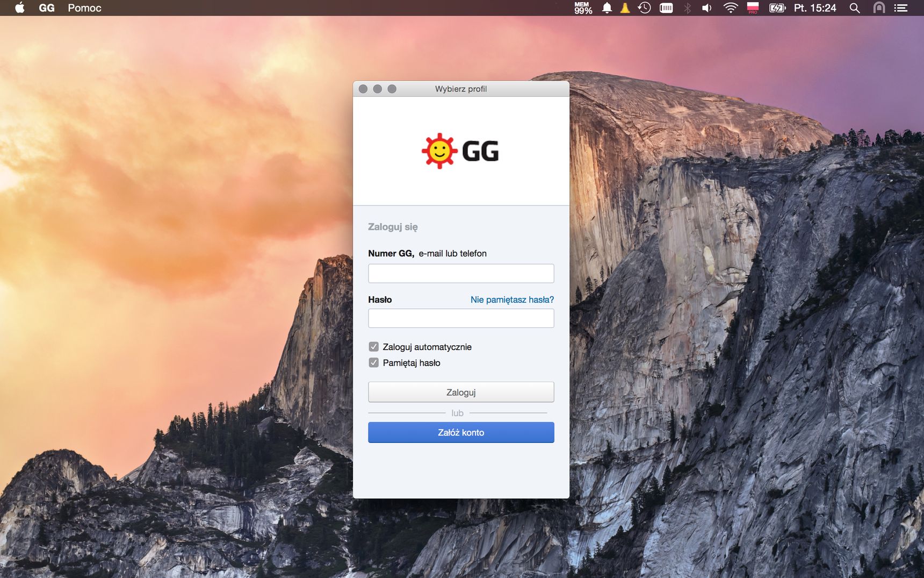Open the Apple menu
The width and height of the screenshot is (924, 578).
click(x=20, y=8)
